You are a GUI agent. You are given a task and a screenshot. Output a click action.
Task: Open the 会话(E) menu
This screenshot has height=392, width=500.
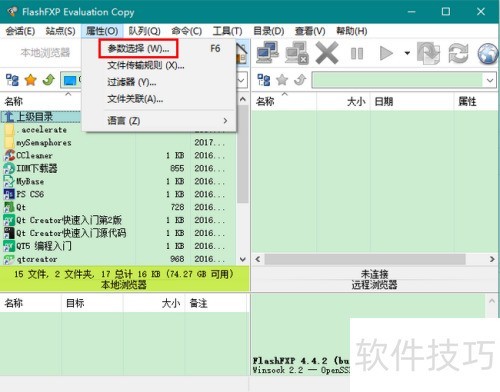point(20,31)
